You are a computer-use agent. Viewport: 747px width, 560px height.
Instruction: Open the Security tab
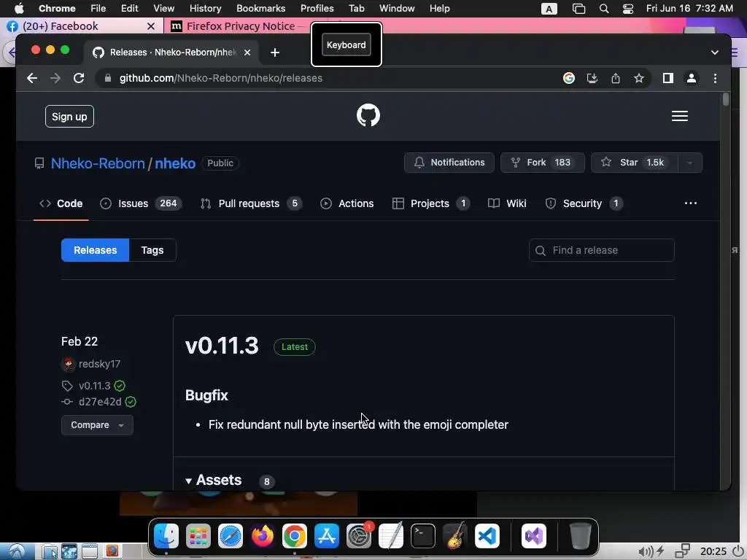click(x=584, y=203)
